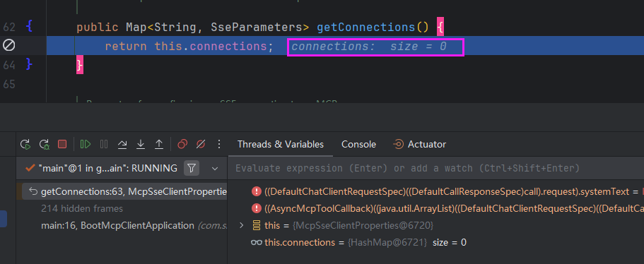644x264 pixels.
Task: Step over the current line
Action: 122,144
